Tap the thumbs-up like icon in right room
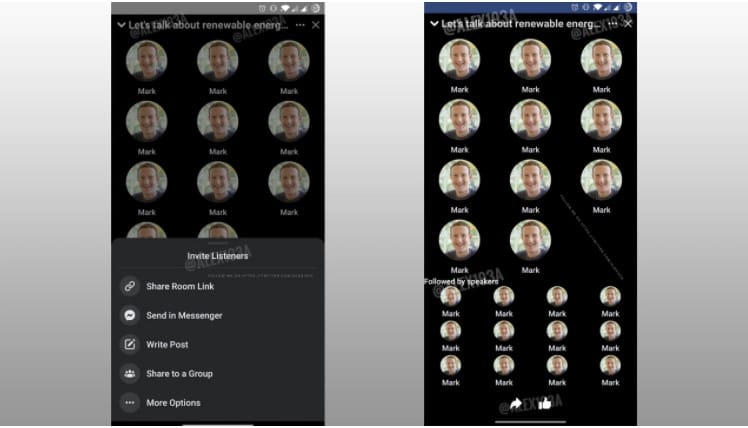The image size is (748, 428). point(544,404)
